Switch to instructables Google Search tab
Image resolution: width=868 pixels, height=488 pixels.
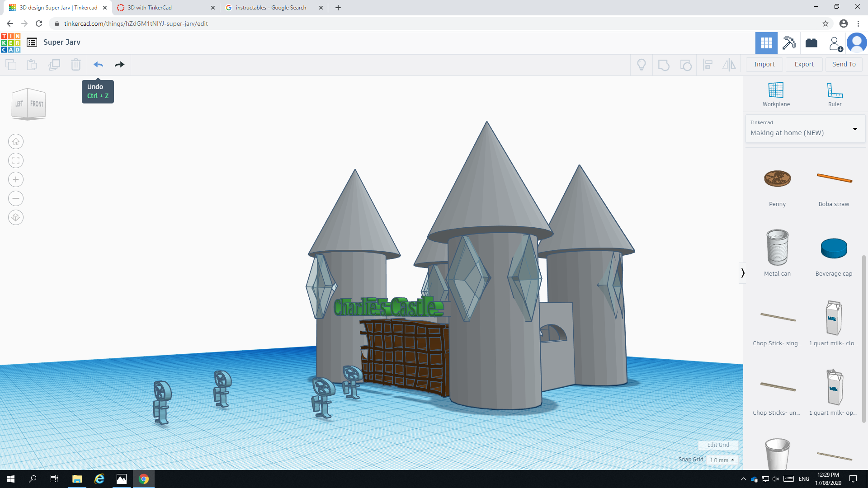pyautogui.click(x=274, y=8)
